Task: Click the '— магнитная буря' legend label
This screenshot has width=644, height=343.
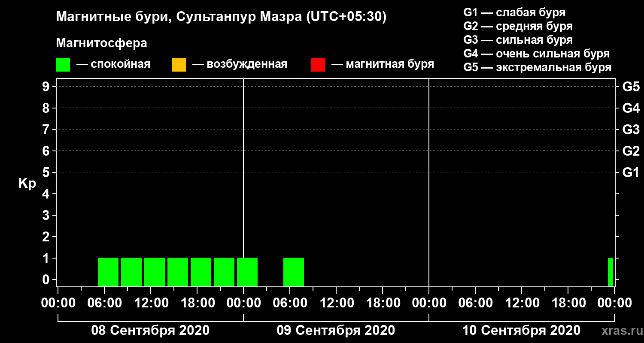Action: 383,65
